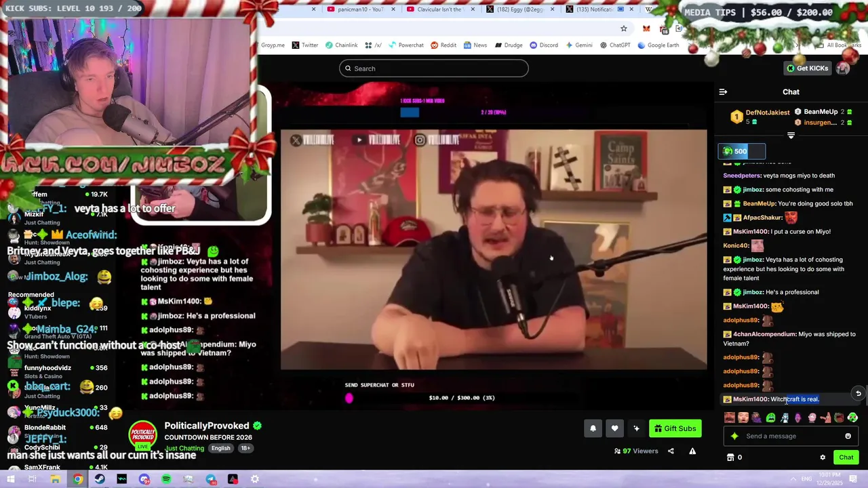Expand the chat leaderboard chevron
The height and width of the screenshot is (488, 868).
(791, 136)
